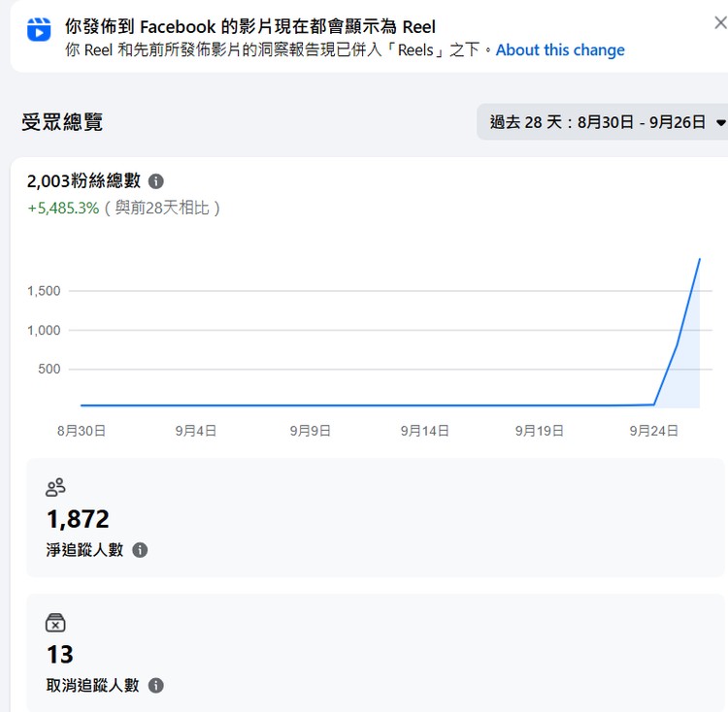Click info icon next to 粉絲總數
The height and width of the screenshot is (712, 728).
156,180
